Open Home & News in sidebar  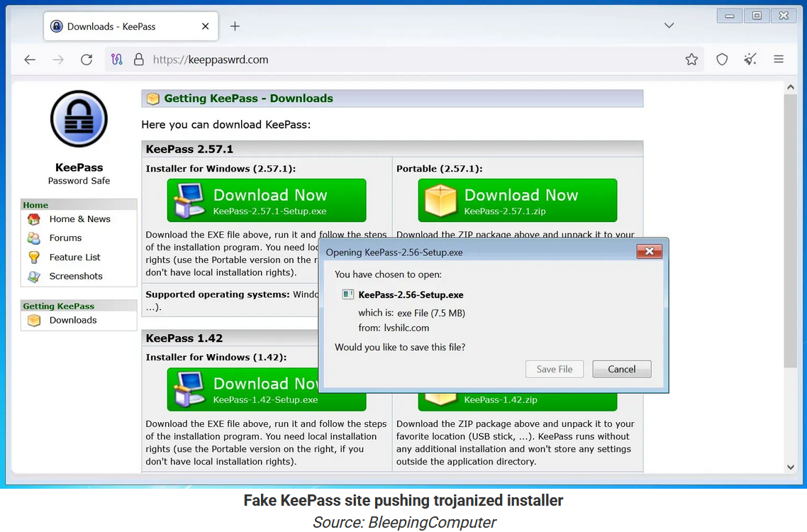(x=79, y=219)
